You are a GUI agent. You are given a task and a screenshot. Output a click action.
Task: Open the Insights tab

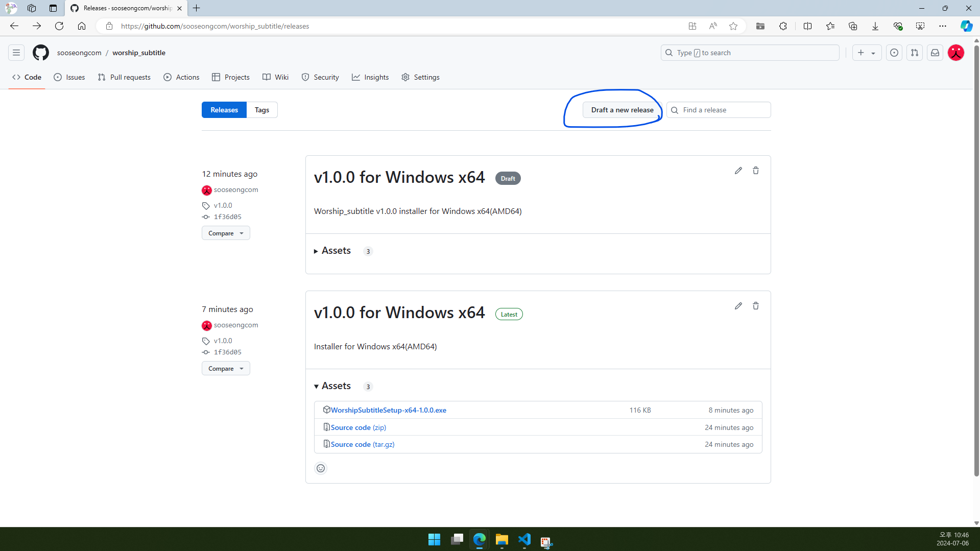[370, 77]
